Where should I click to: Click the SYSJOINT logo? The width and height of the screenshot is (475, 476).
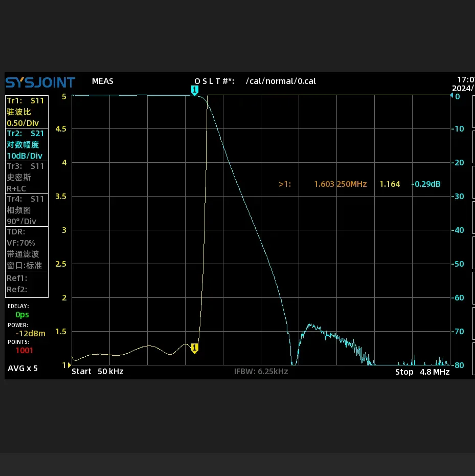pyautogui.click(x=40, y=82)
